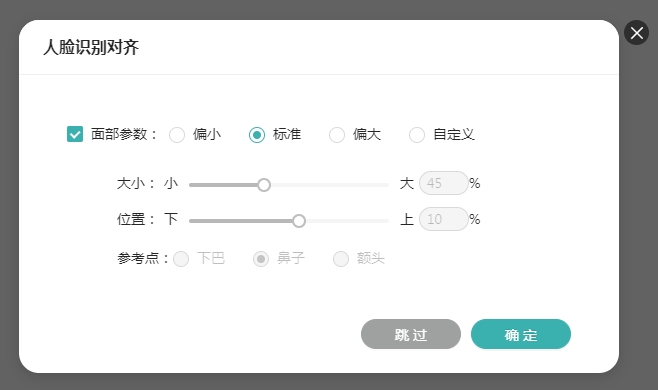Select 下巴 as the reference point
Viewport: 658px width, 390px height.
tap(181, 259)
